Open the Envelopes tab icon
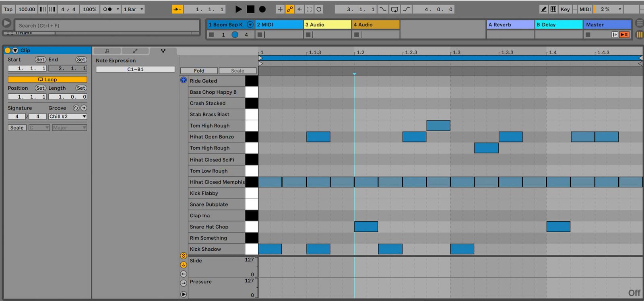 [135, 51]
